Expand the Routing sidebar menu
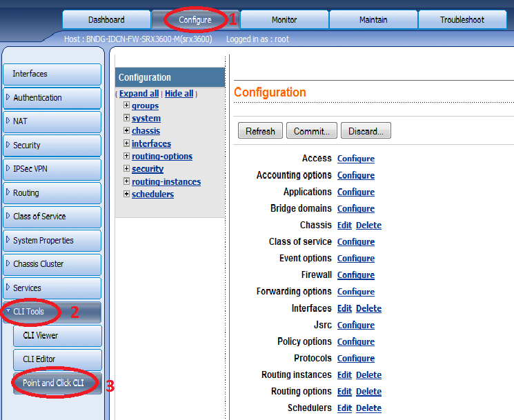 pyautogui.click(x=52, y=192)
